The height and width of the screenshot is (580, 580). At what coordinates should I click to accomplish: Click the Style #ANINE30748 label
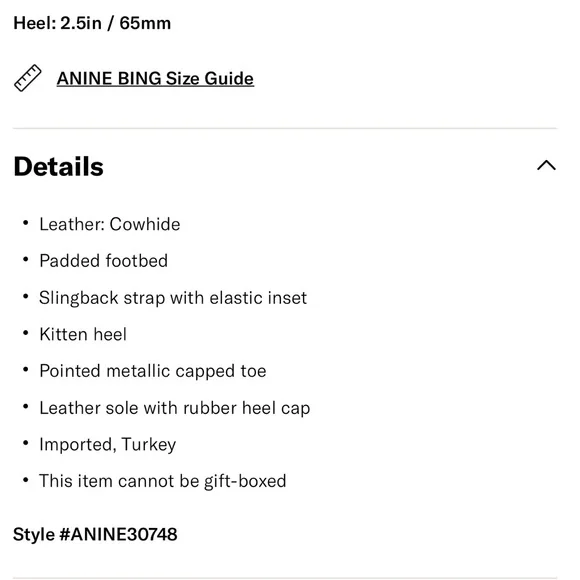click(x=95, y=535)
